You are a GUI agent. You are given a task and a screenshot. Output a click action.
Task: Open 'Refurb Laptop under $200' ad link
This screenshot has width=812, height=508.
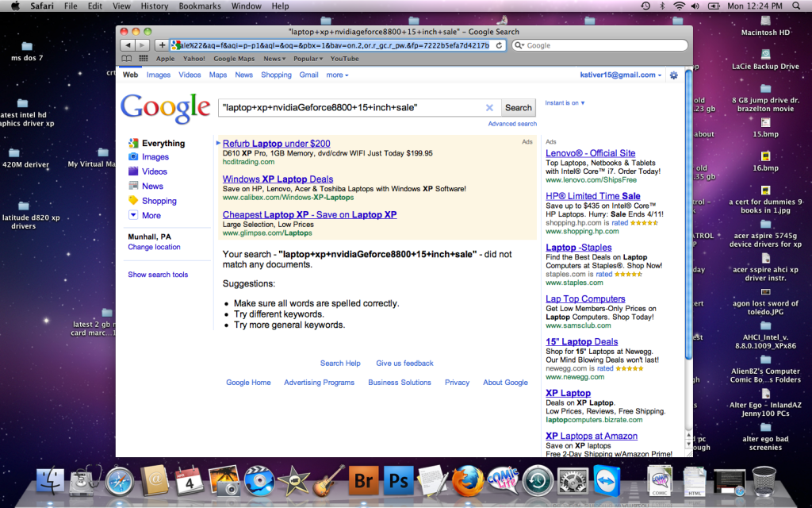[x=277, y=144]
